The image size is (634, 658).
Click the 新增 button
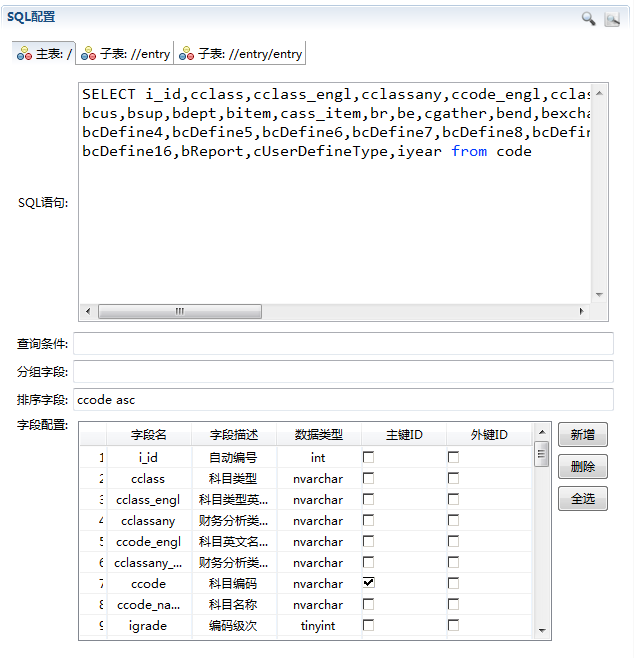click(x=583, y=435)
